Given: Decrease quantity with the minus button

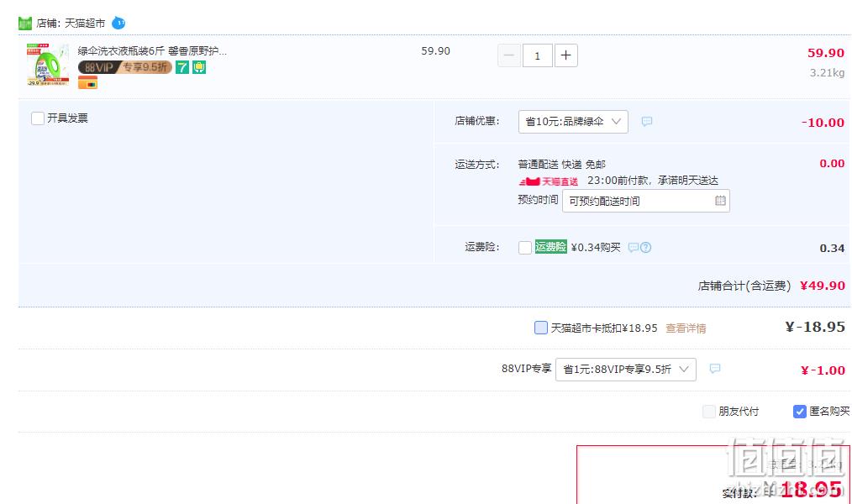Looking at the screenshot, I should point(509,55).
